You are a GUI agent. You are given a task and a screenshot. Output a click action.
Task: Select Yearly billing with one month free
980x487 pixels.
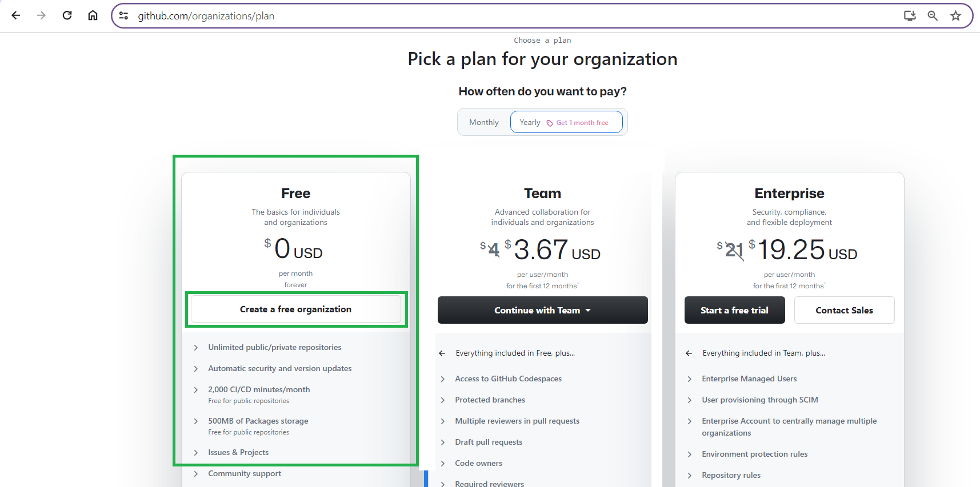click(566, 122)
